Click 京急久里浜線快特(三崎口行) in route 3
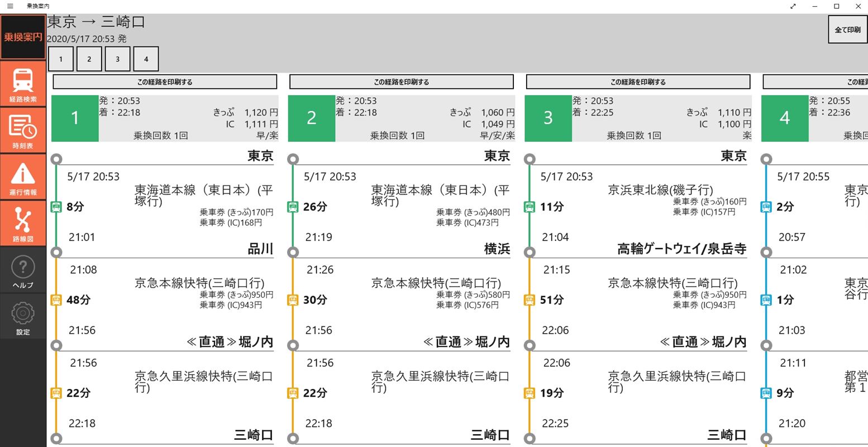Viewport: 868px width, 447px height. 677,382
